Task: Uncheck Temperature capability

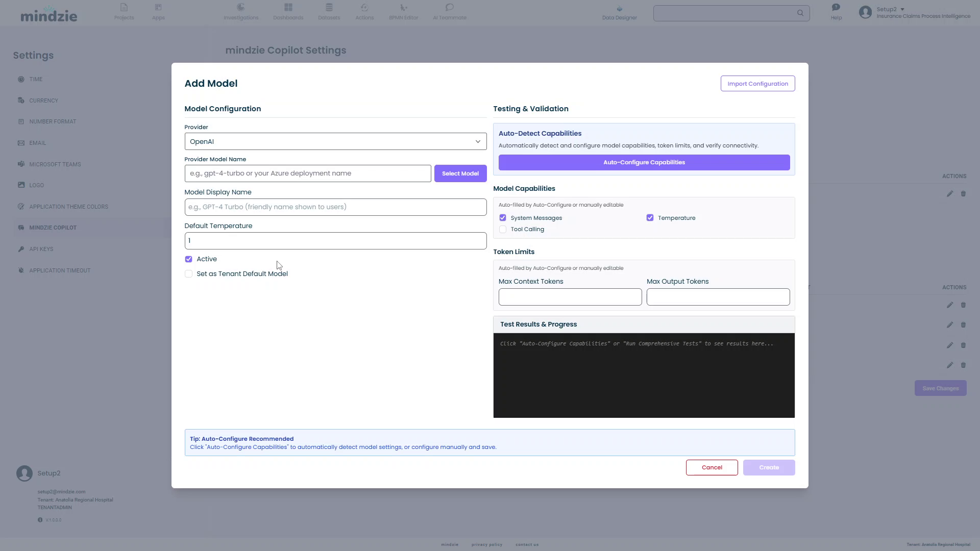Action: (650, 218)
